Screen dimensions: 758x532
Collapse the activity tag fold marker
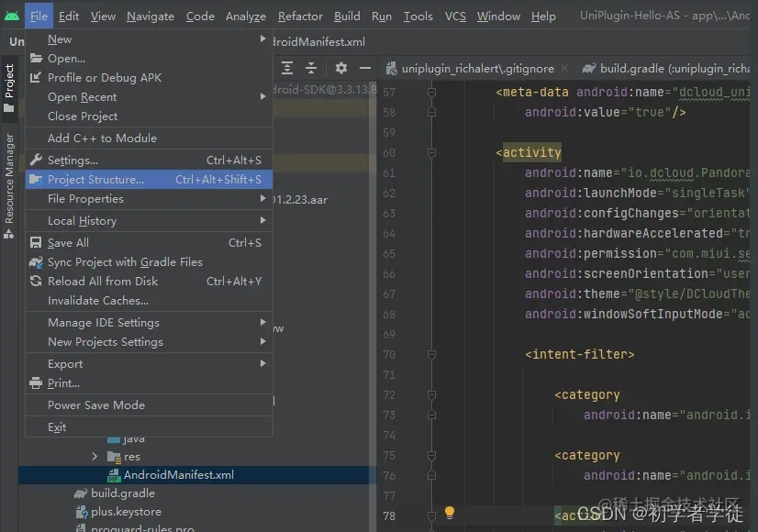[431, 152]
